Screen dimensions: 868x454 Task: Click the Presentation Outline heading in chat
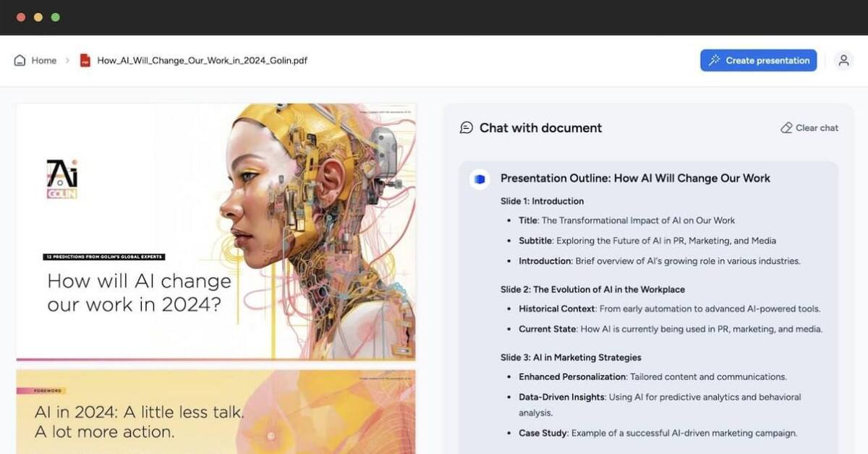pos(635,179)
